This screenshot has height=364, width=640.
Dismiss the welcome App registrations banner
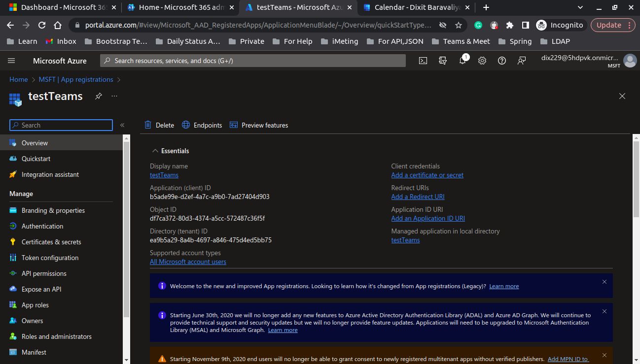coord(604,282)
